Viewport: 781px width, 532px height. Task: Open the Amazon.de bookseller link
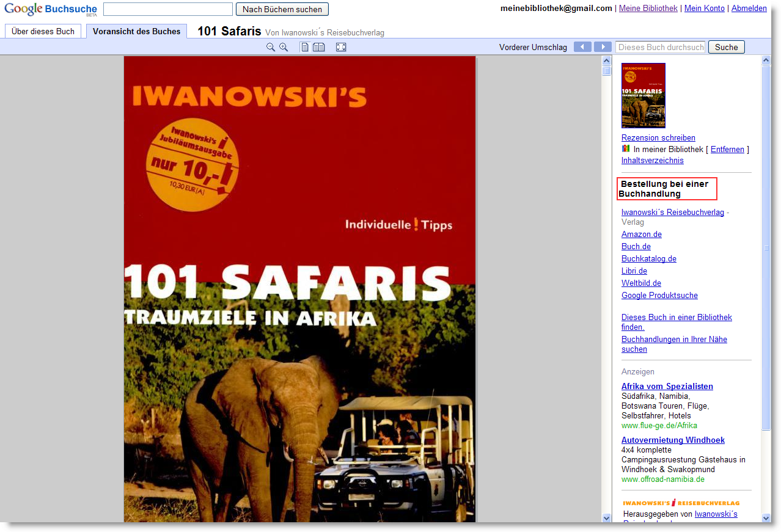coord(642,234)
